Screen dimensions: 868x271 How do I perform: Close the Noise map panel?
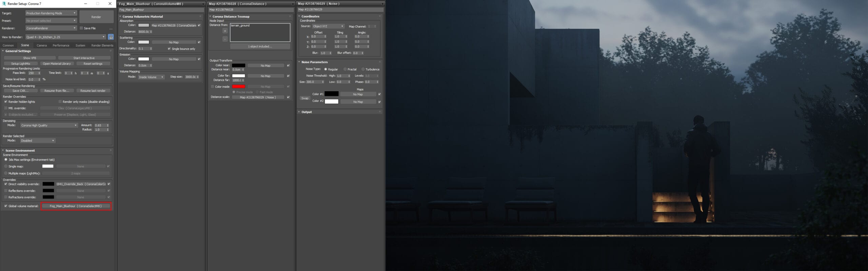tap(382, 4)
